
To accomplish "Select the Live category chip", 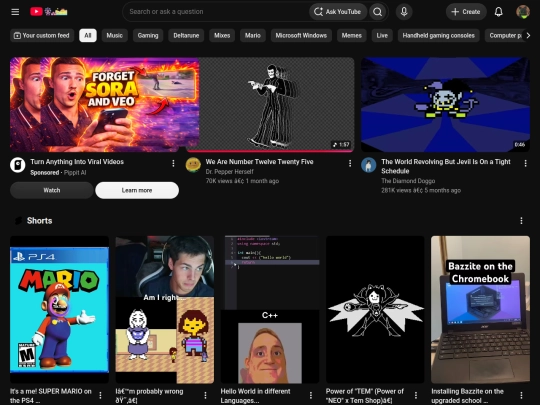I will coord(382,35).
